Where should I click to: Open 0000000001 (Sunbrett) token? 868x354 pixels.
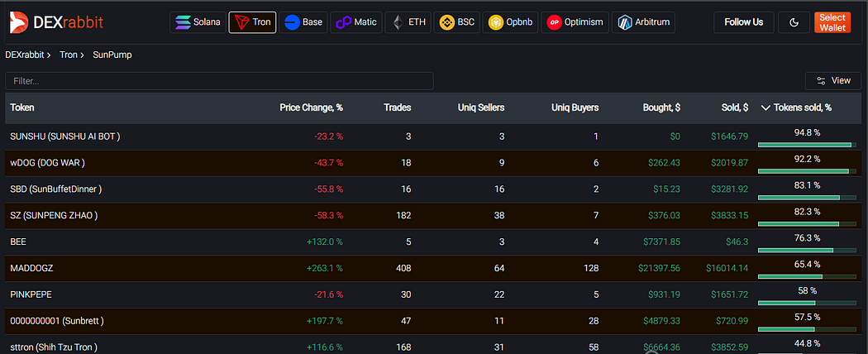[57, 321]
